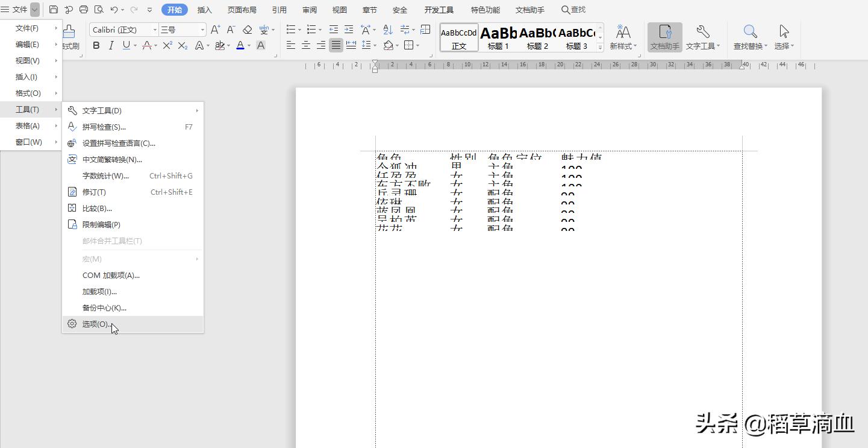Select 选项(O)... in the tools menu
This screenshot has height=448, width=868.
pos(96,324)
